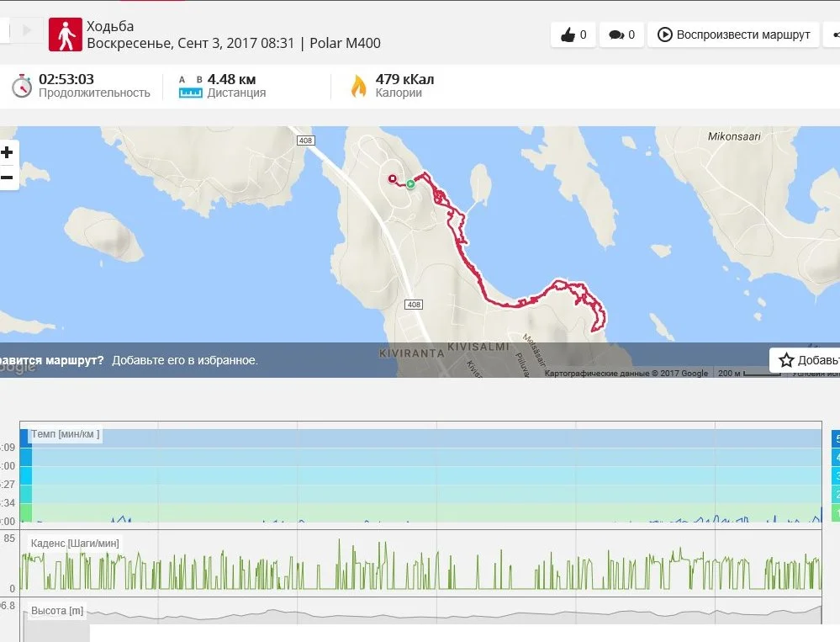Add route to favorites with star button
840x642 pixels.
pos(806,360)
